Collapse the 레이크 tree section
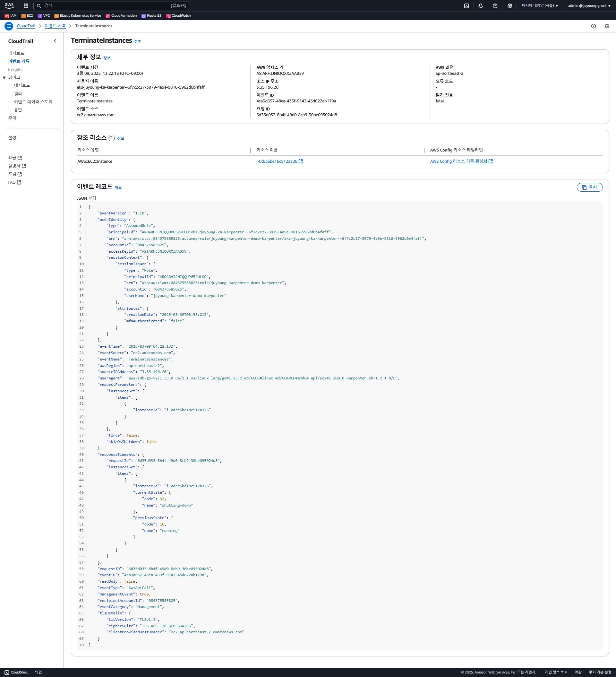This screenshot has height=677, width=616. [x=4, y=78]
